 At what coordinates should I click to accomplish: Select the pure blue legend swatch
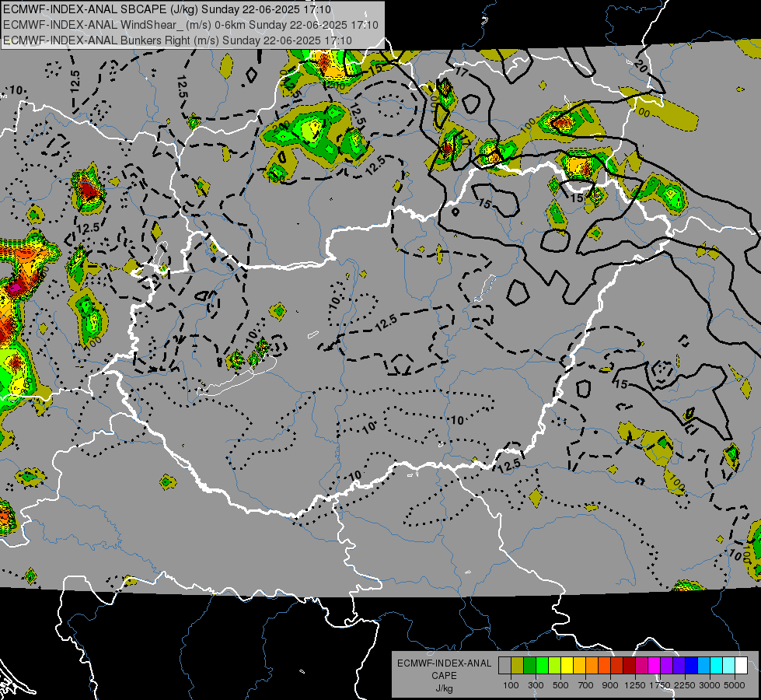pos(692,665)
